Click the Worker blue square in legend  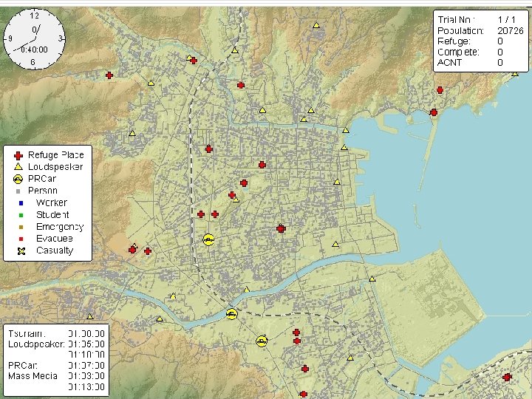tap(21, 203)
